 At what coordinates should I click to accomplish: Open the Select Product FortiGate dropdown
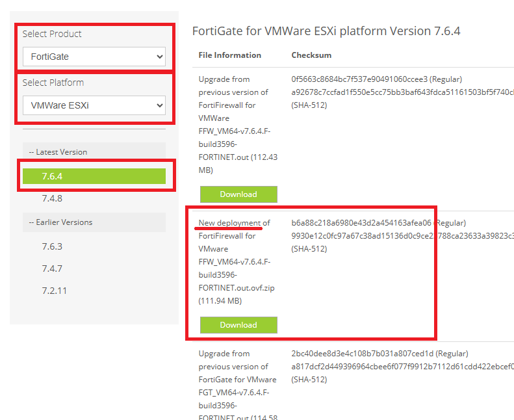pos(94,57)
